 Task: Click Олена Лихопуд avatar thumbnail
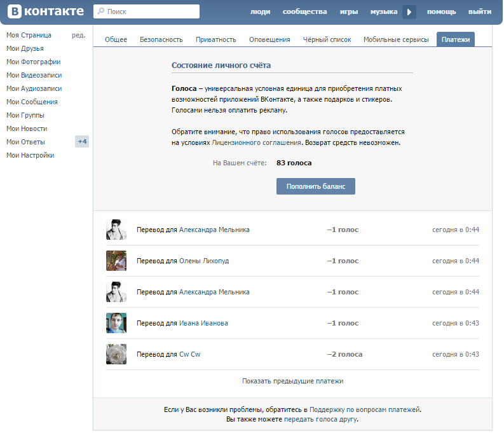pos(116,261)
